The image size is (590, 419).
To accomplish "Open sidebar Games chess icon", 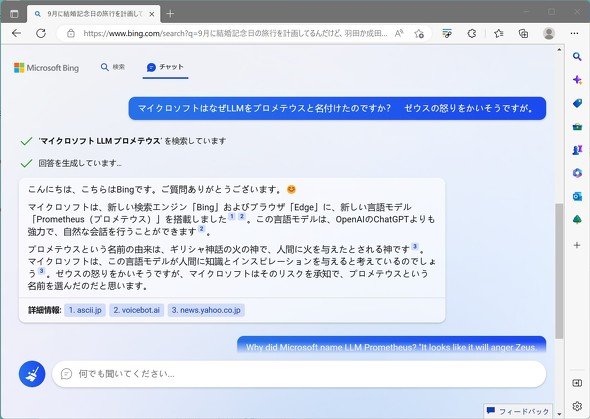I will click(577, 150).
